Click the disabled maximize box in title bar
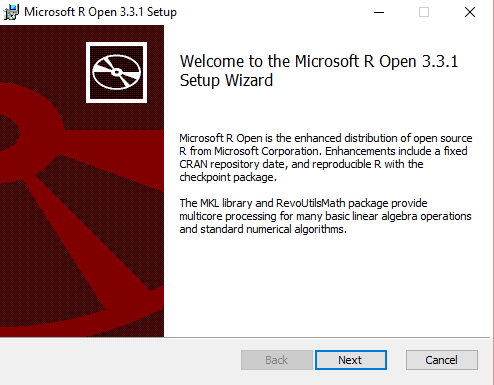 click(x=424, y=12)
